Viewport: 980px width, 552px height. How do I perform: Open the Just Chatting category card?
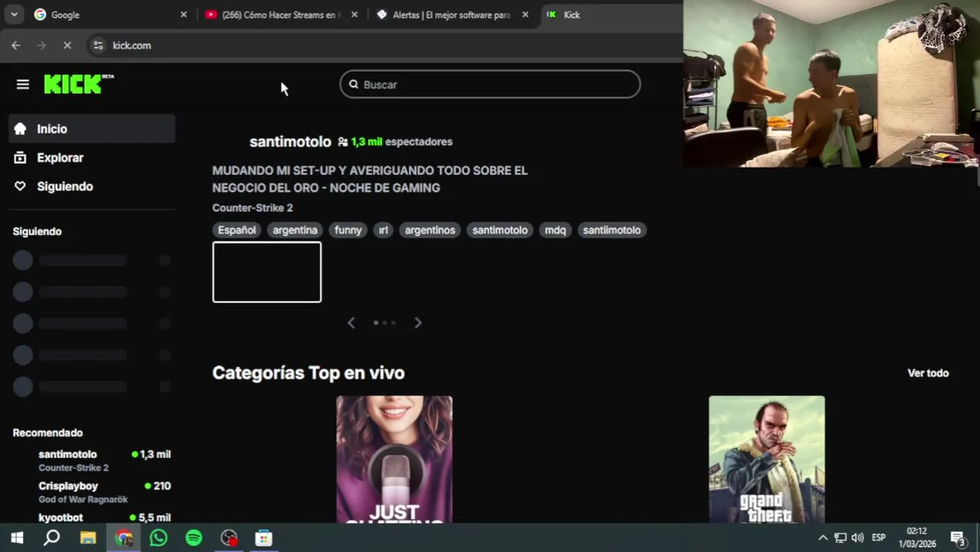click(x=394, y=459)
